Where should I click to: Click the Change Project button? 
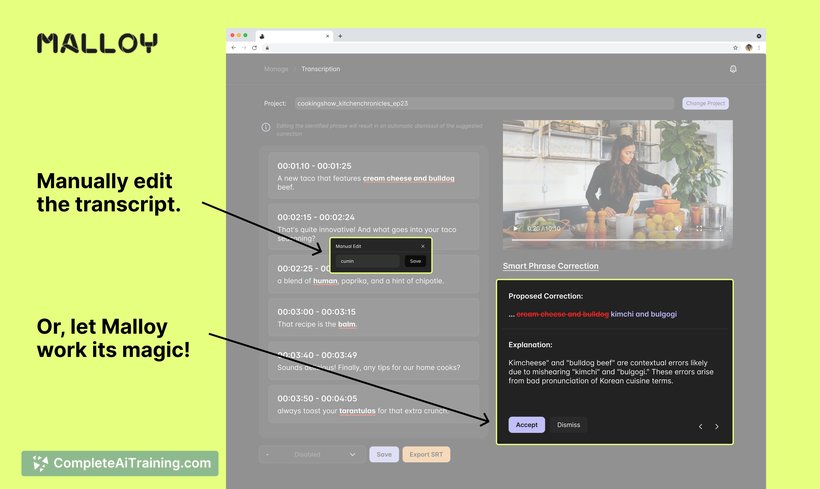705,104
